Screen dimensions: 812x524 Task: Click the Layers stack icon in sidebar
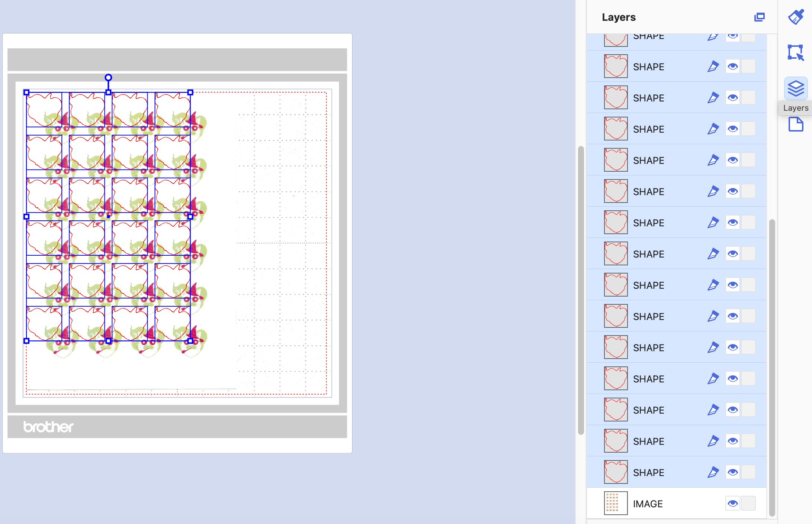click(796, 88)
